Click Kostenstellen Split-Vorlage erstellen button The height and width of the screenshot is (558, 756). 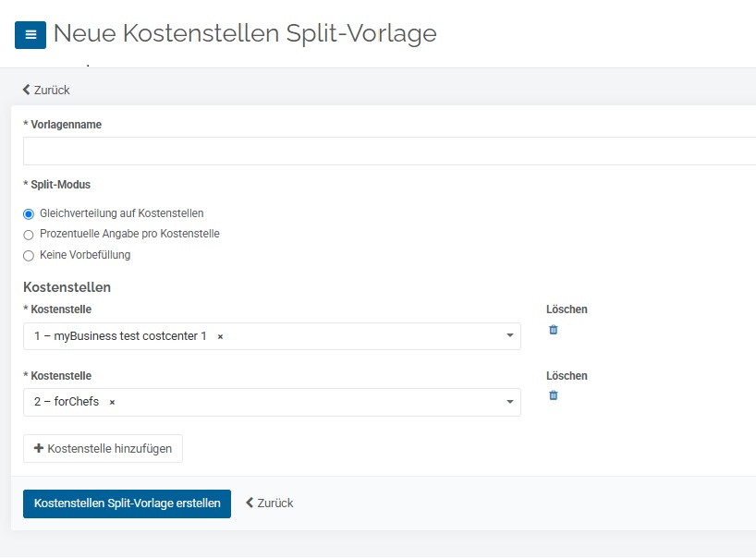pyautogui.click(x=127, y=503)
